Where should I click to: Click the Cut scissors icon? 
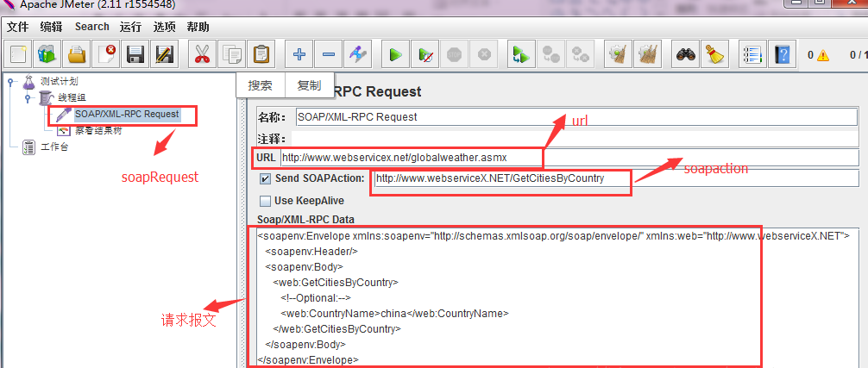pyautogui.click(x=202, y=54)
